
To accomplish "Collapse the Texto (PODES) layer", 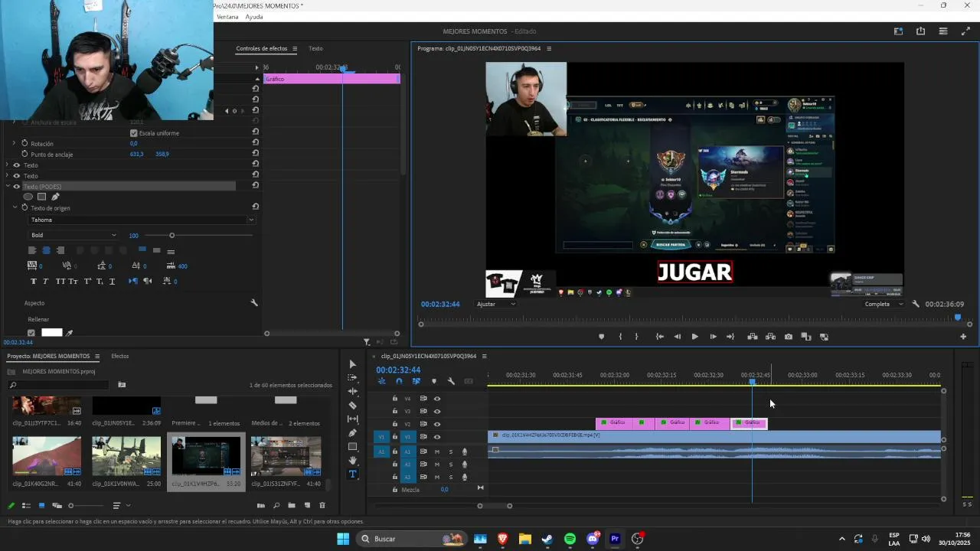I will [x=8, y=187].
